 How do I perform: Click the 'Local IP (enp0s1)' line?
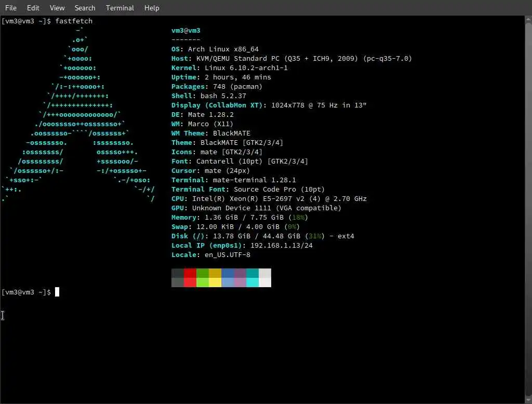pos(242,246)
